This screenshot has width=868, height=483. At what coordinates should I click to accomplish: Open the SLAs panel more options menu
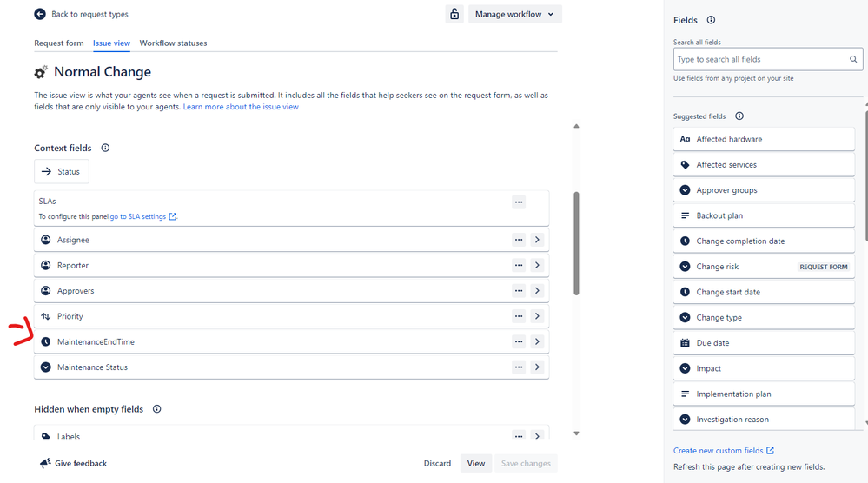(519, 202)
